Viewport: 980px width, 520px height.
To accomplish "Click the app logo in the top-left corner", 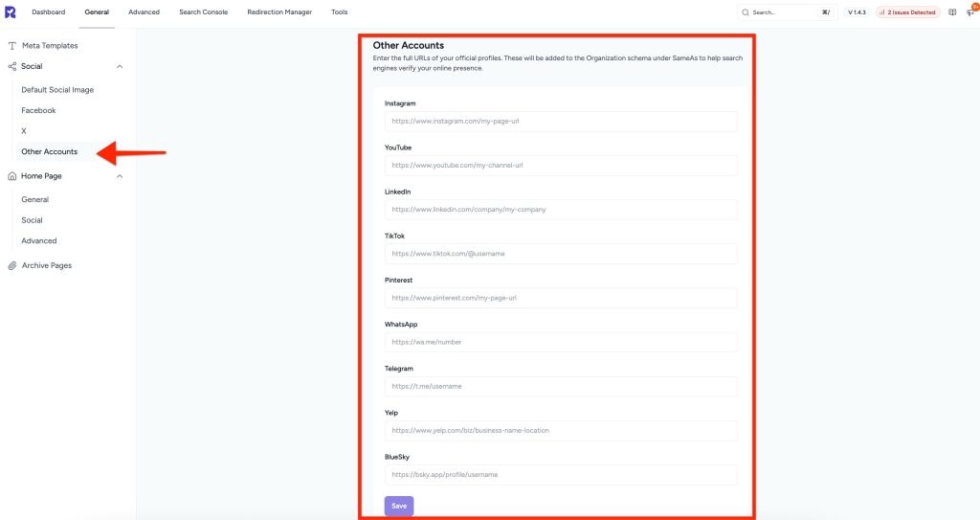I will [x=11, y=11].
